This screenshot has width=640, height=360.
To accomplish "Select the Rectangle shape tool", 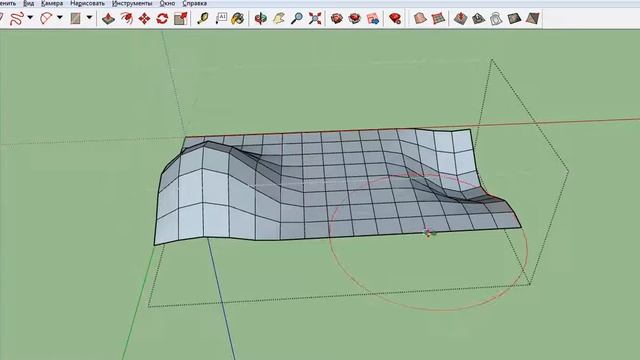I will pyautogui.click(x=76, y=18).
